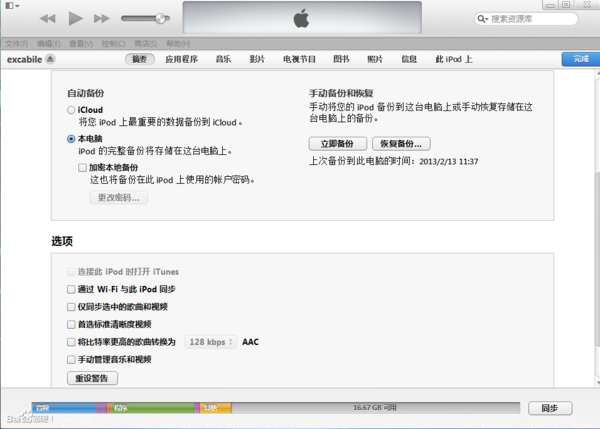Click the excabile device name
This screenshot has height=429, width=600.
(x=24, y=59)
